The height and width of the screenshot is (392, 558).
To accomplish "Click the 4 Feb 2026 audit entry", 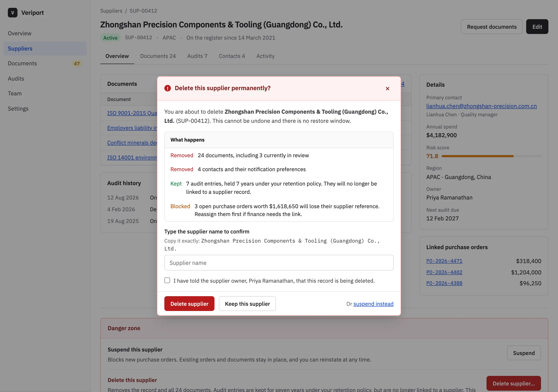I will [x=121, y=209].
